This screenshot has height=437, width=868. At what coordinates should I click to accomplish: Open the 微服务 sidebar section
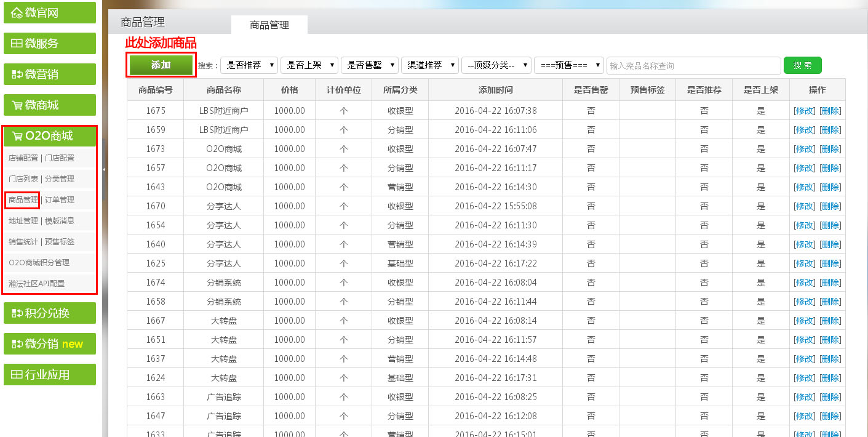pos(50,44)
